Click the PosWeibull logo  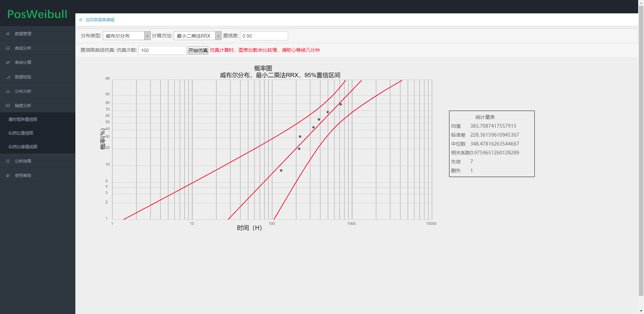pyautogui.click(x=37, y=14)
